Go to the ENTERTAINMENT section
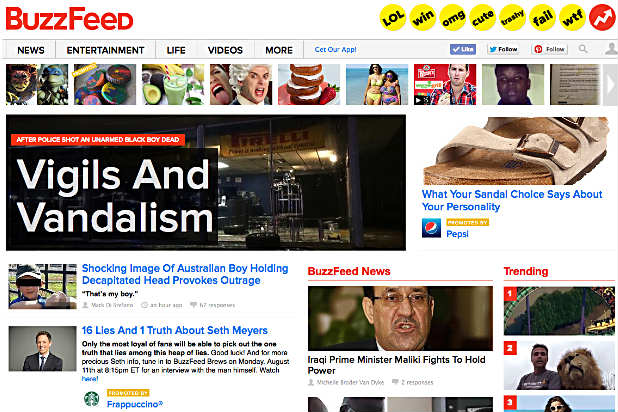618x412 pixels. (x=105, y=50)
